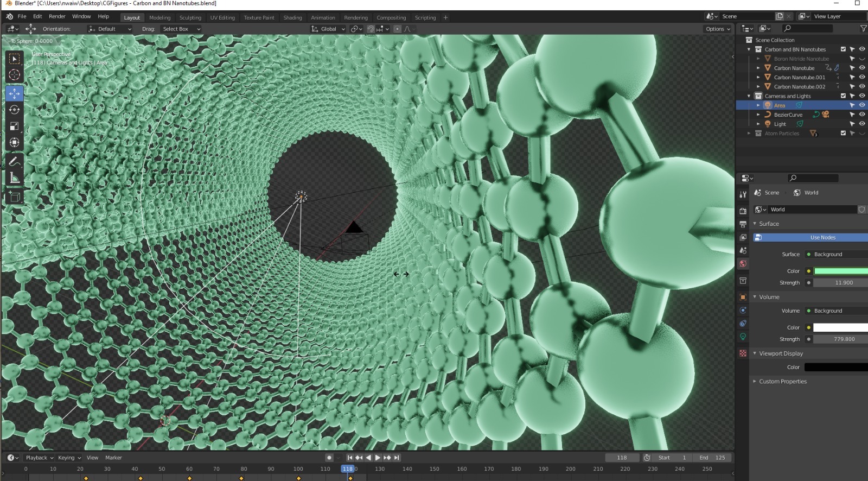Open the Orientation Default dropdown
Viewport: 868px width, 481px height.
tap(110, 29)
